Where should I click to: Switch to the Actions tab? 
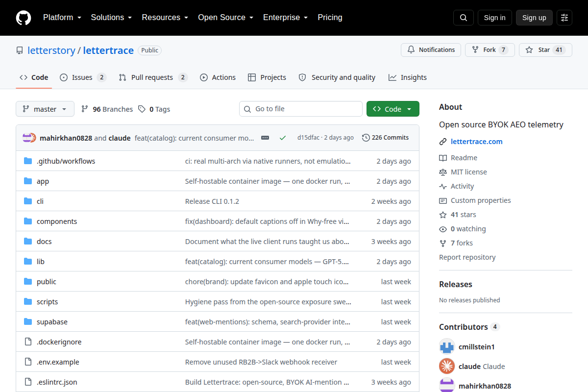218,77
